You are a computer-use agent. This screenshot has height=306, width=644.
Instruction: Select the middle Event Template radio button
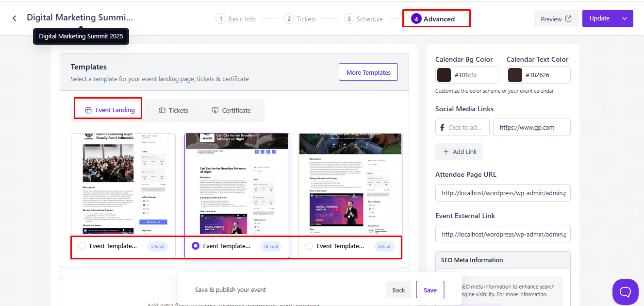point(196,246)
